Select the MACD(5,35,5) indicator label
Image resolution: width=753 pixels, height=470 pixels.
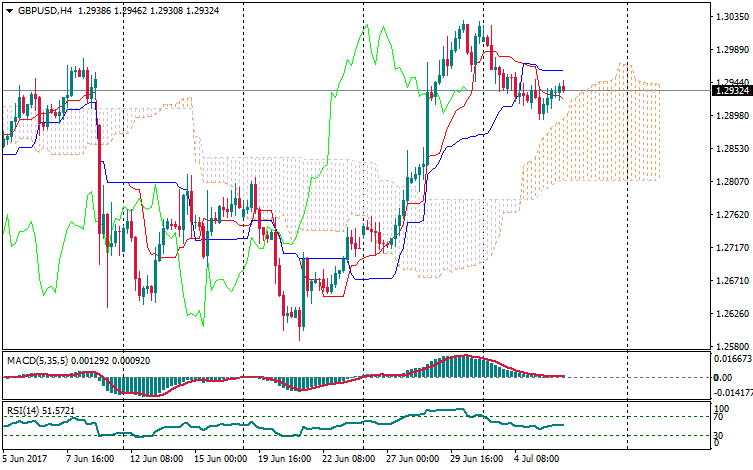(x=37, y=358)
